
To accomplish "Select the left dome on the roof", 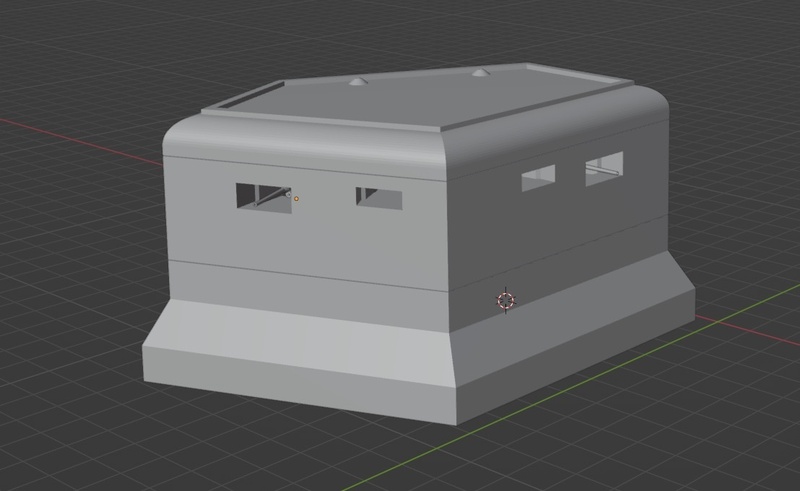I will (357, 82).
